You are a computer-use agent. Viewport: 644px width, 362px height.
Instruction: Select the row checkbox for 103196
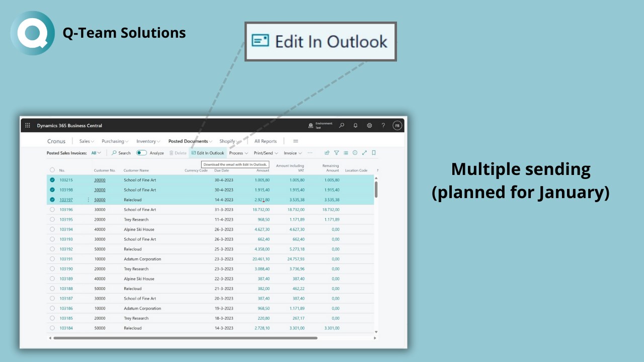[52, 210]
